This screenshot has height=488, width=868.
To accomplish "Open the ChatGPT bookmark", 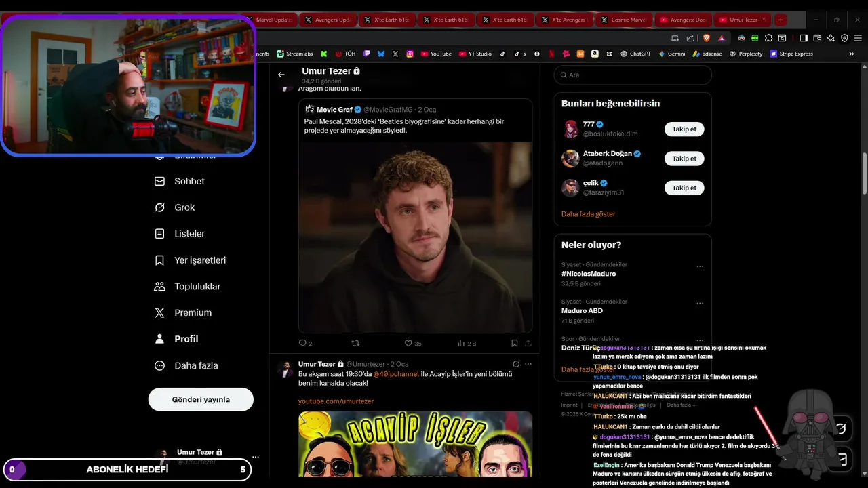I will pos(635,54).
